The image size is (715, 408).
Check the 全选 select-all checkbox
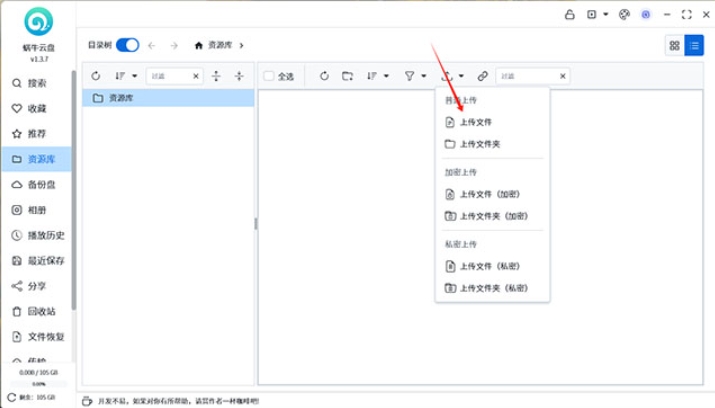pyautogui.click(x=269, y=76)
